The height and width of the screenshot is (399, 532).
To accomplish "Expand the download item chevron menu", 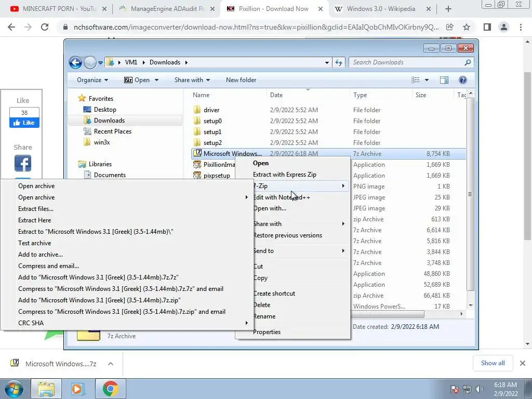I will point(111,364).
